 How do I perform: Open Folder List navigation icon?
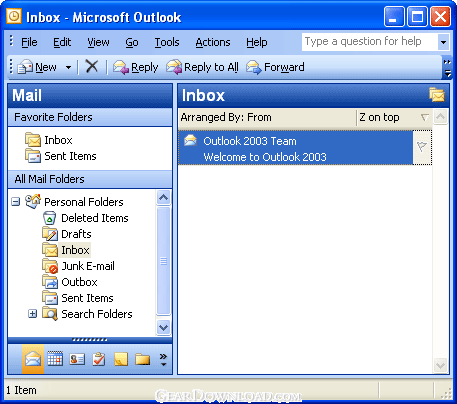(x=143, y=359)
